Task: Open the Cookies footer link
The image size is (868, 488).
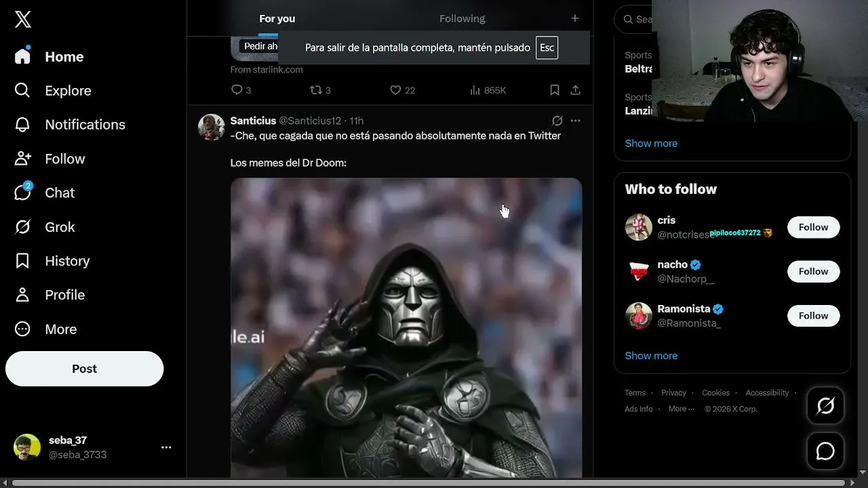Action: point(715,392)
